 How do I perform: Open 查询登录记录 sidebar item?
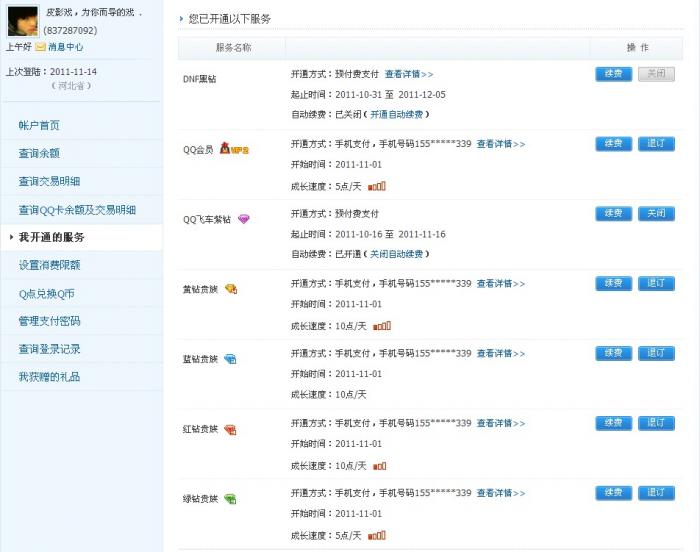[49, 349]
